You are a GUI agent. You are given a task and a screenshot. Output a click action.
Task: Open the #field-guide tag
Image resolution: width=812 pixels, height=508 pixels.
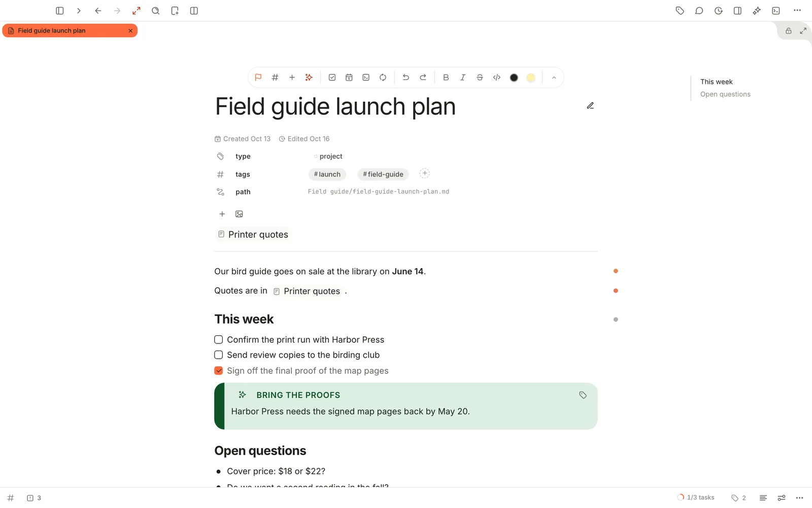coord(383,174)
